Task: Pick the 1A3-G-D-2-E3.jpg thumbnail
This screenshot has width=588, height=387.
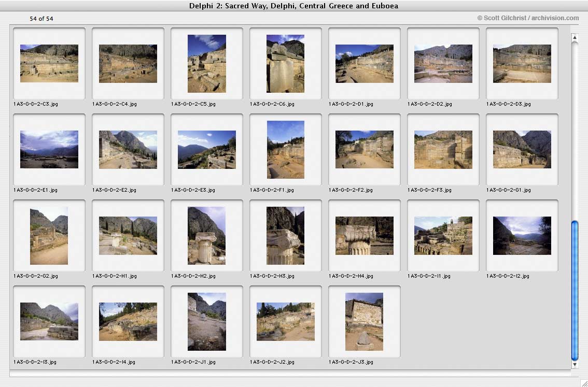Action: (206, 150)
